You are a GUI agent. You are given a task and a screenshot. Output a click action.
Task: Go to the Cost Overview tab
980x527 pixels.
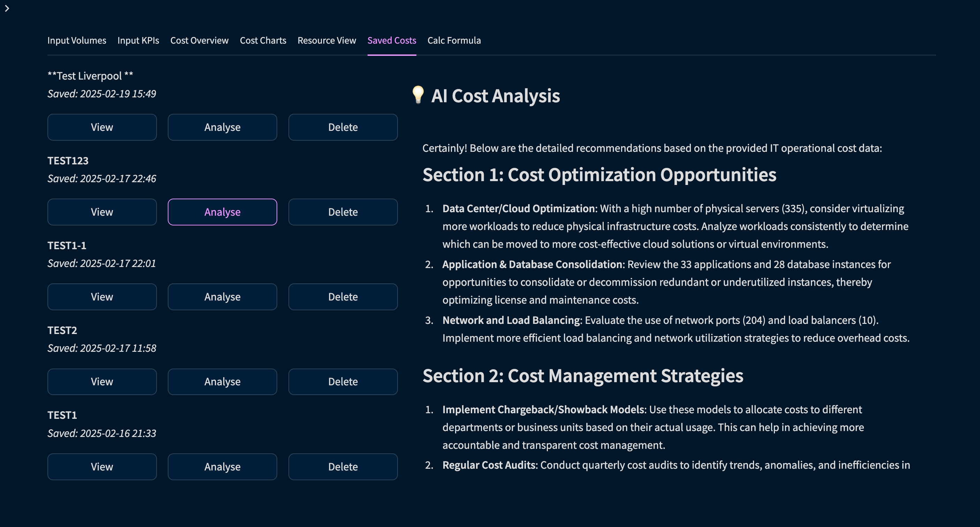[x=199, y=40]
